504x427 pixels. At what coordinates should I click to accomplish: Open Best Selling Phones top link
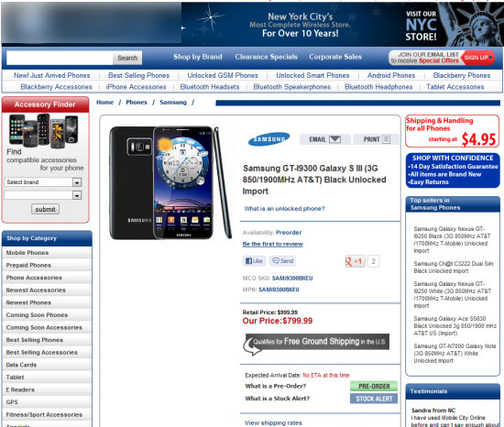(x=139, y=75)
